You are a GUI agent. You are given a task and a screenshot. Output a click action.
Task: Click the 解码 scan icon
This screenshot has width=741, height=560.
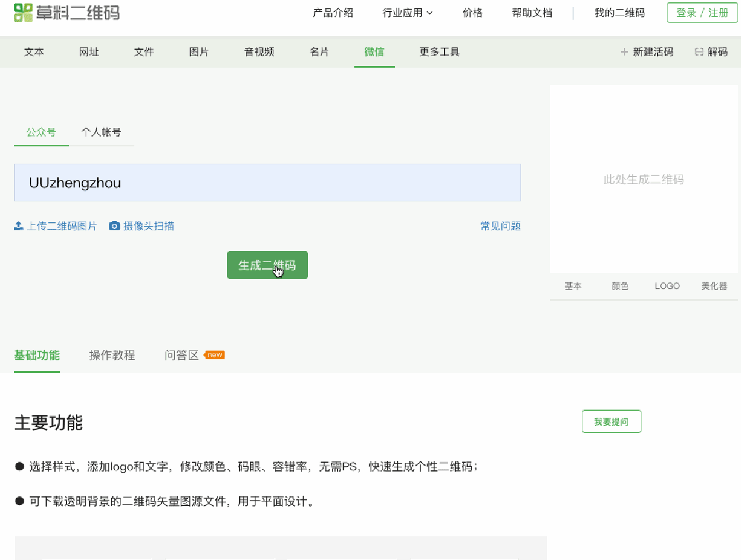pyautogui.click(x=699, y=52)
